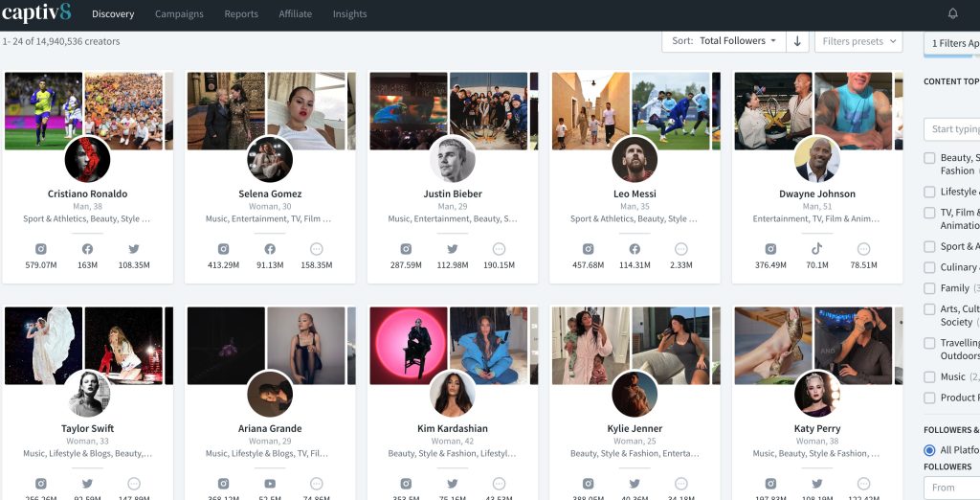Open Selena Gomez's more platforms icon
This screenshot has height=500, width=980.
[x=316, y=249]
